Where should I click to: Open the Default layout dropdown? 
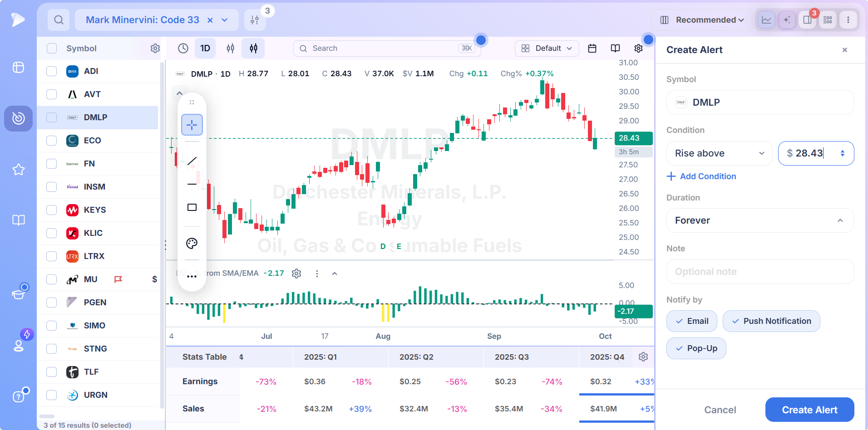click(x=547, y=48)
